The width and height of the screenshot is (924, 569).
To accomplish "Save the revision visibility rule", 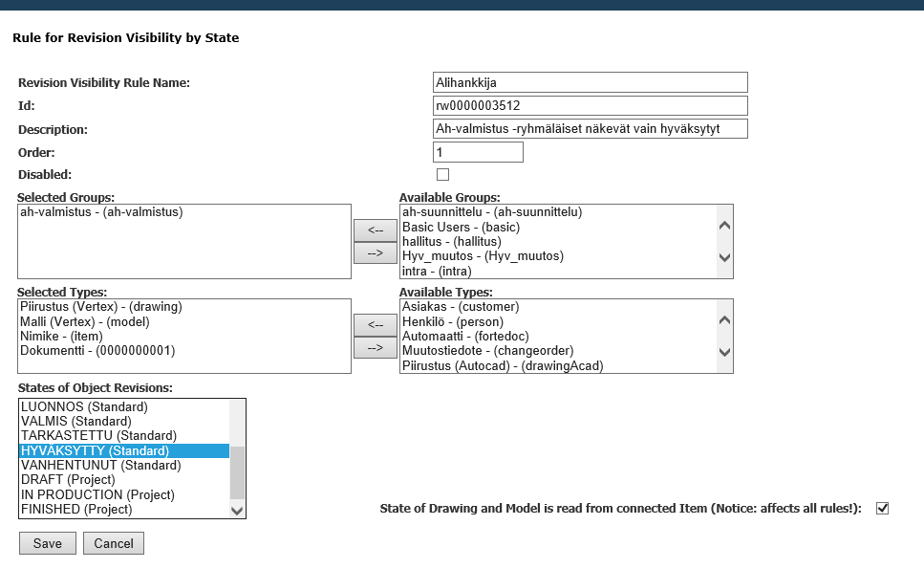I will click(x=48, y=543).
